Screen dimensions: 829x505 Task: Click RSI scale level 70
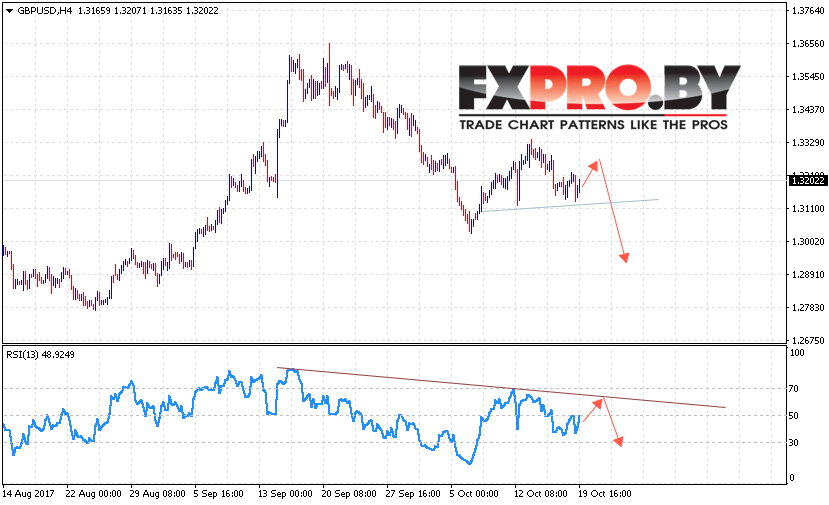[x=794, y=389]
